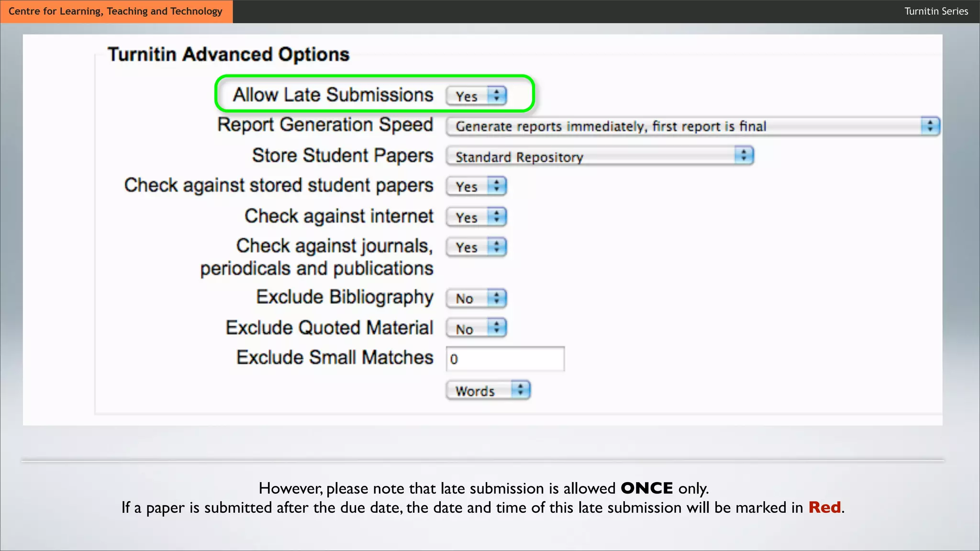The width and height of the screenshot is (980, 551).
Task: Open the Exclude Bibliography dropdown
Action: tap(475, 298)
